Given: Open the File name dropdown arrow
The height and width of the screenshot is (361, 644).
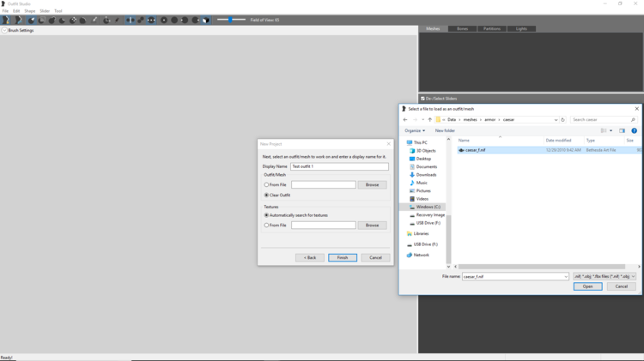Looking at the screenshot, I should (x=566, y=276).
